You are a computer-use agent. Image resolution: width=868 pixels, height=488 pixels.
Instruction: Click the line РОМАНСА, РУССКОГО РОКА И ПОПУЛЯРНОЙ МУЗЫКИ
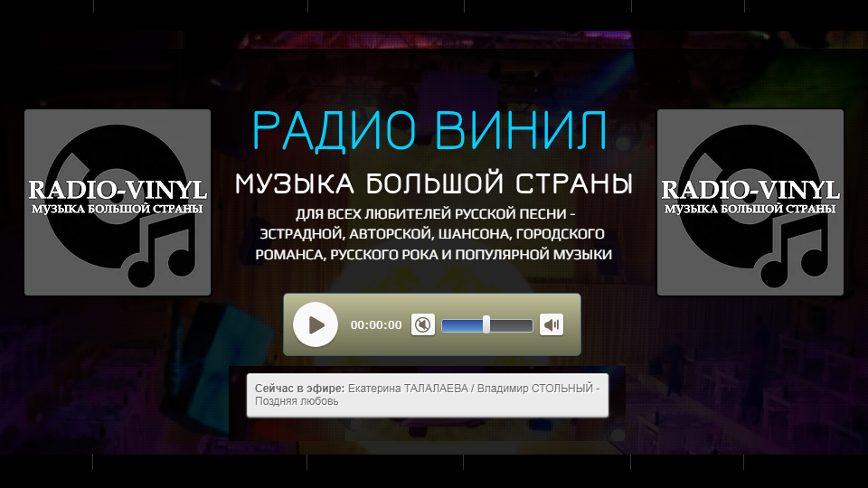click(433, 255)
